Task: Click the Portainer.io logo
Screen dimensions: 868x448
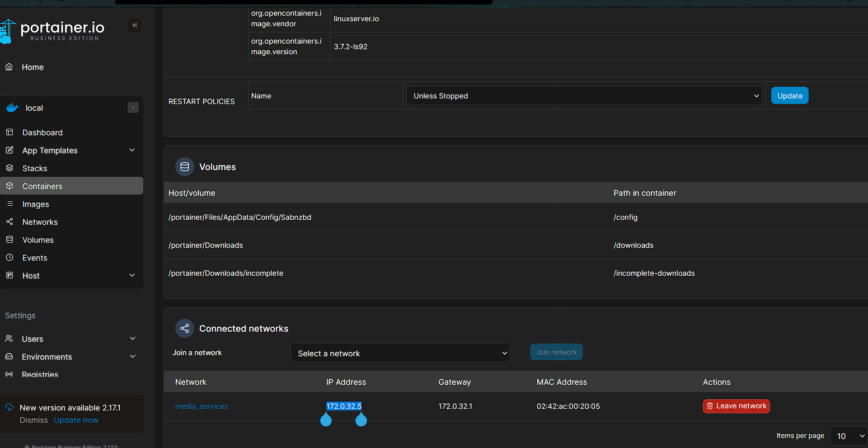Action: 53,31
